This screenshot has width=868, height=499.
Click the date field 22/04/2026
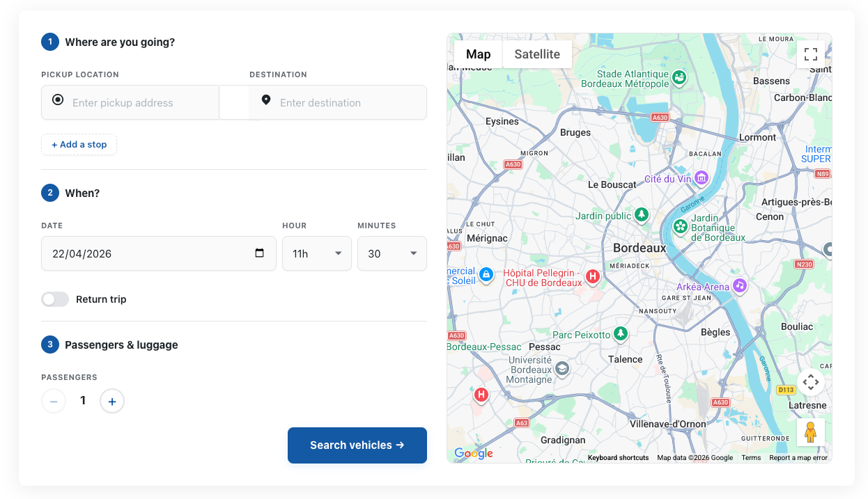(159, 253)
